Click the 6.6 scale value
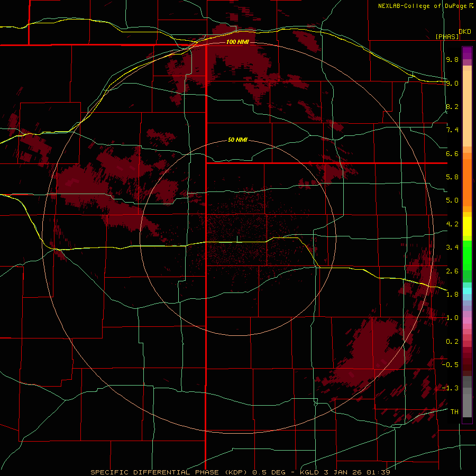Screen dimensions: 476x476 point(452,153)
